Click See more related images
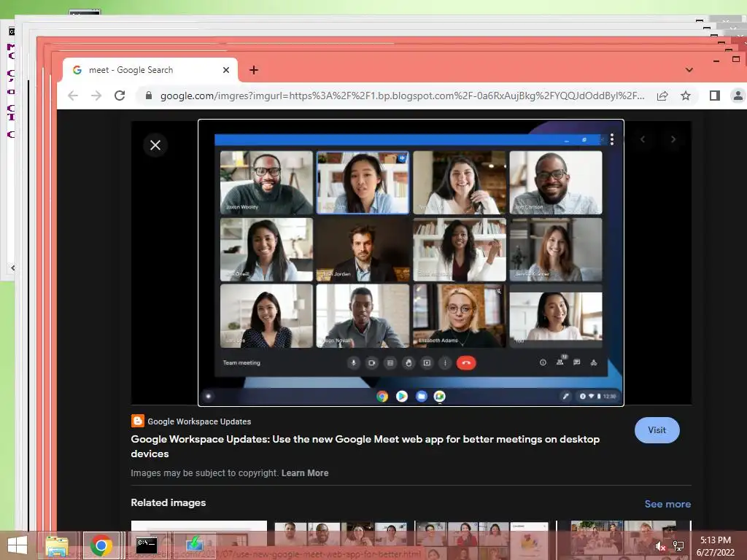Image resolution: width=747 pixels, height=560 pixels. point(667,504)
